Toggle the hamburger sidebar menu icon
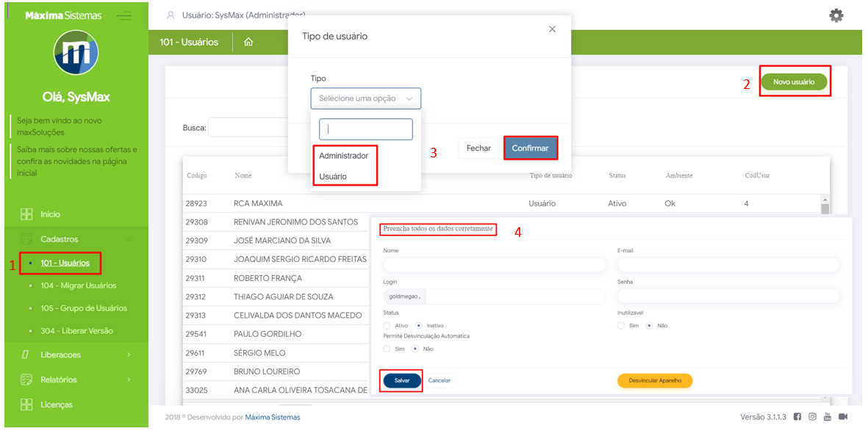Screen dimensions: 868x431 [124, 16]
